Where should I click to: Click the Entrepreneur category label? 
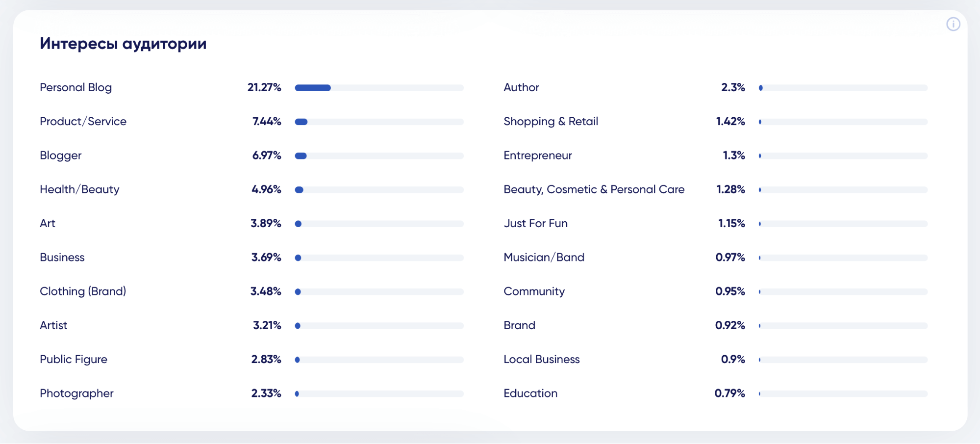537,156
